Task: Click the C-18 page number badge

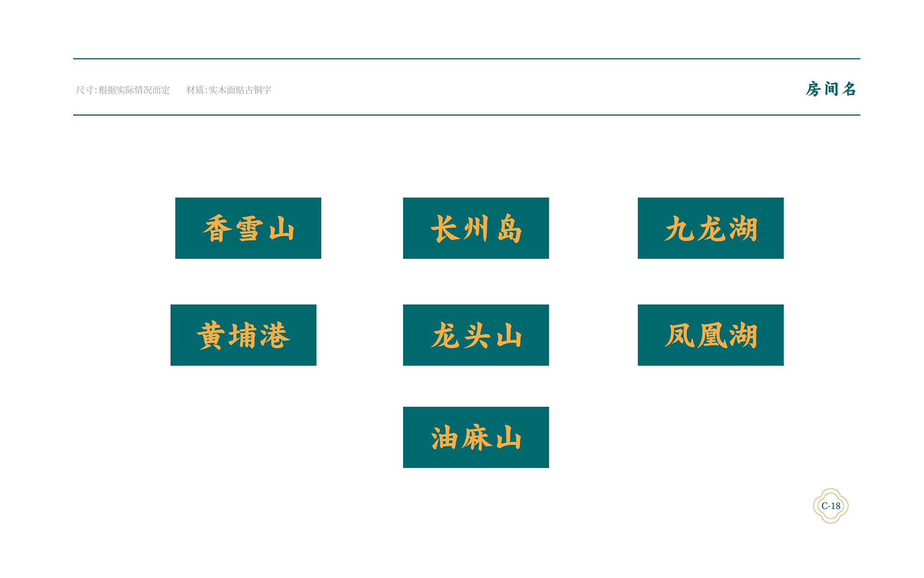Action: (x=831, y=506)
